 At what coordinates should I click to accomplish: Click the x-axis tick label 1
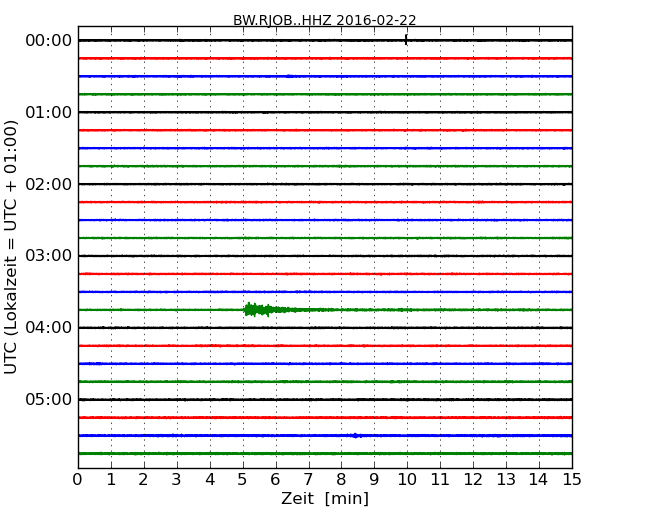tap(111, 479)
